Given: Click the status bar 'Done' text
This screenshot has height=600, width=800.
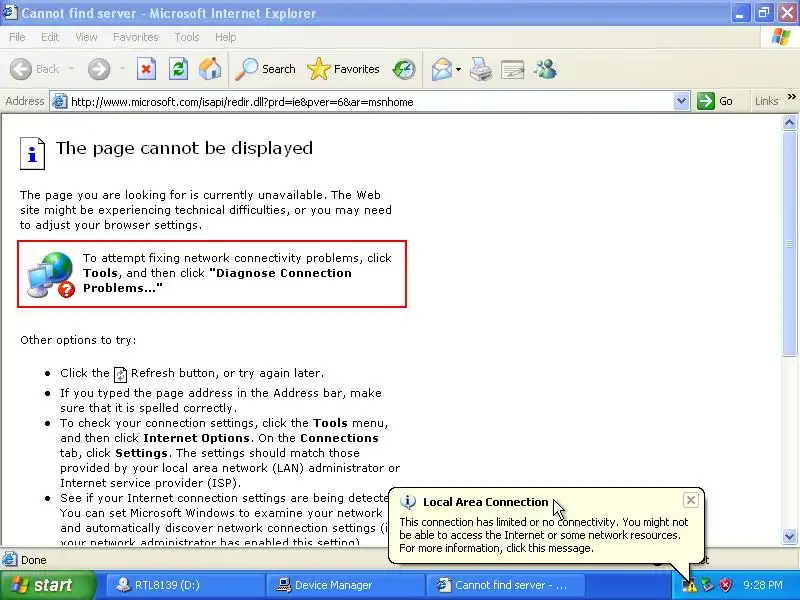Looking at the screenshot, I should (34, 560).
